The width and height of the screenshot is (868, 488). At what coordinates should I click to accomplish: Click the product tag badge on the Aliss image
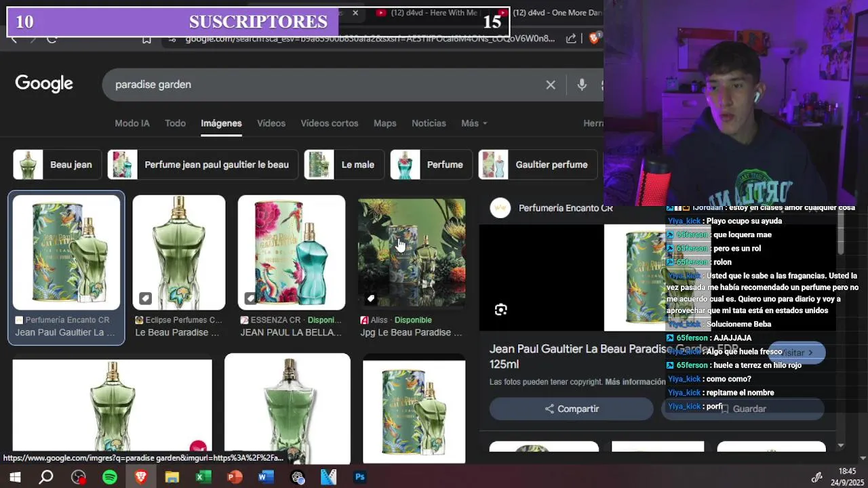pos(370,298)
